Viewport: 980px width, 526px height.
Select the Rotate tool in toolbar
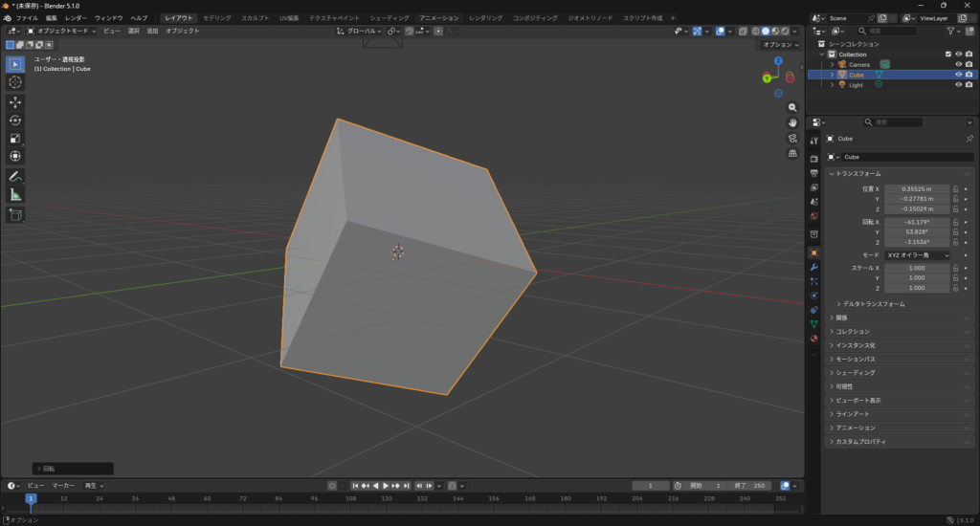click(x=15, y=120)
